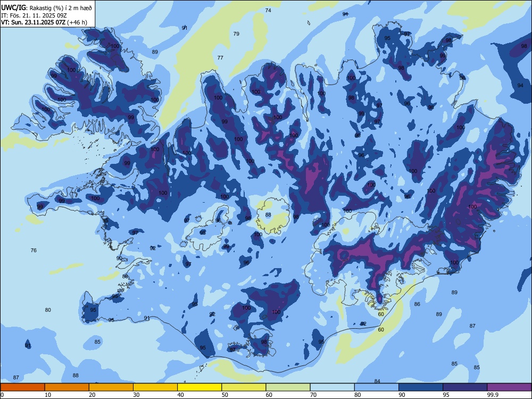Click the "74" humidity value on map
This screenshot has width=532, height=399.
point(268,11)
